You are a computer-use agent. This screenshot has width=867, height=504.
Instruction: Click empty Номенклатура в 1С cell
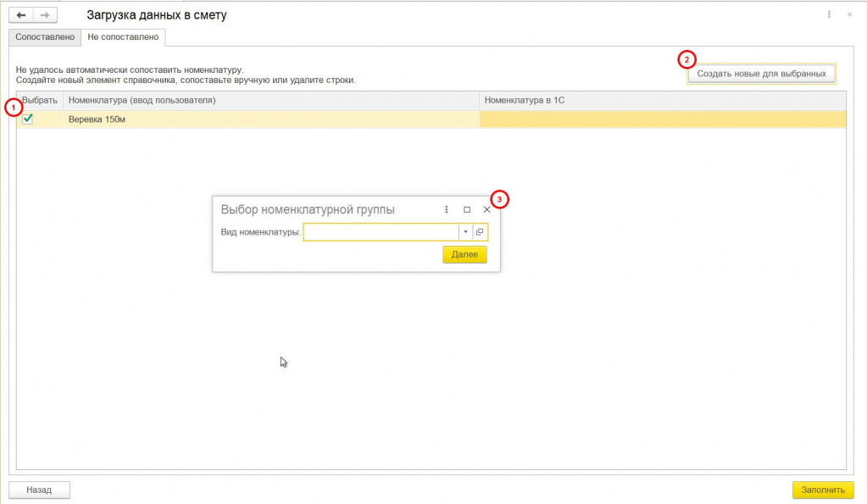click(663, 119)
